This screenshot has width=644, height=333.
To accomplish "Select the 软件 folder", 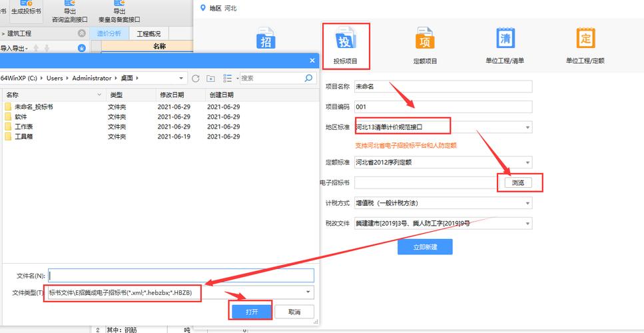I will 21,117.
